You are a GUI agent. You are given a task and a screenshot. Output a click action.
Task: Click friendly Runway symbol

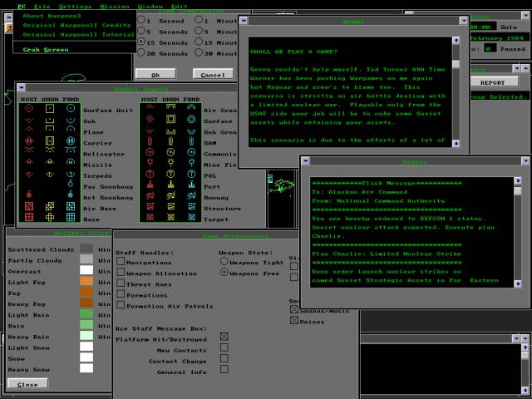(x=191, y=195)
